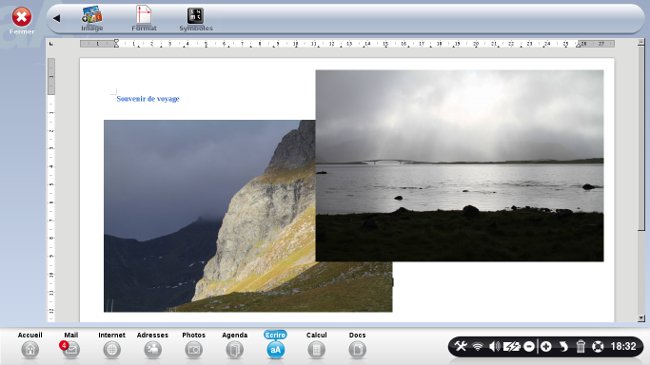Open the Image insertion tool
Image resolution: width=650 pixels, height=365 pixels.
point(92,18)
